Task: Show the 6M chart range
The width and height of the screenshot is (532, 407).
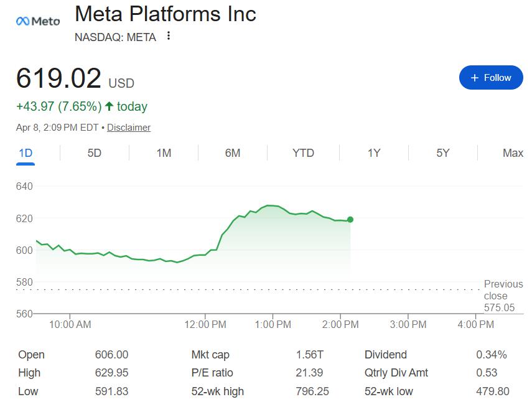Action: pos(233,153)
